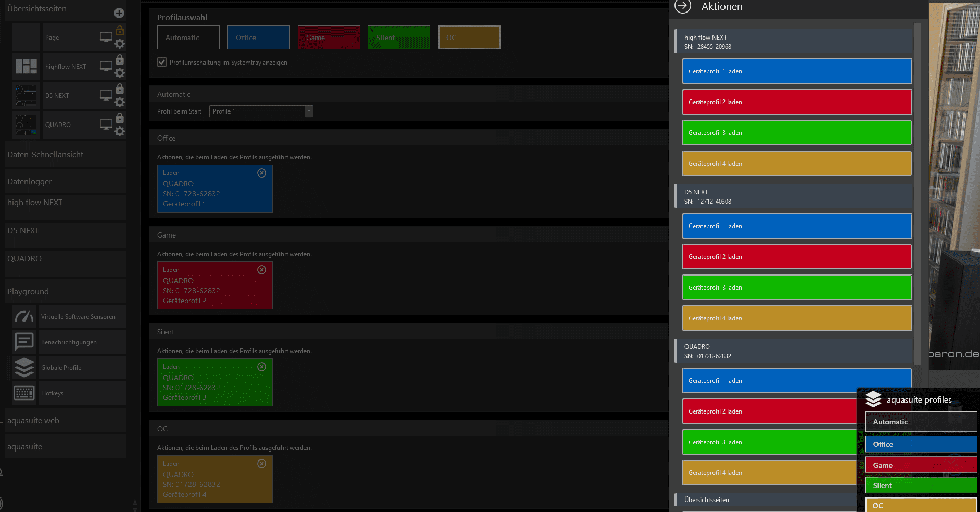Expand Datenlogger section

[x=66, y=181]
